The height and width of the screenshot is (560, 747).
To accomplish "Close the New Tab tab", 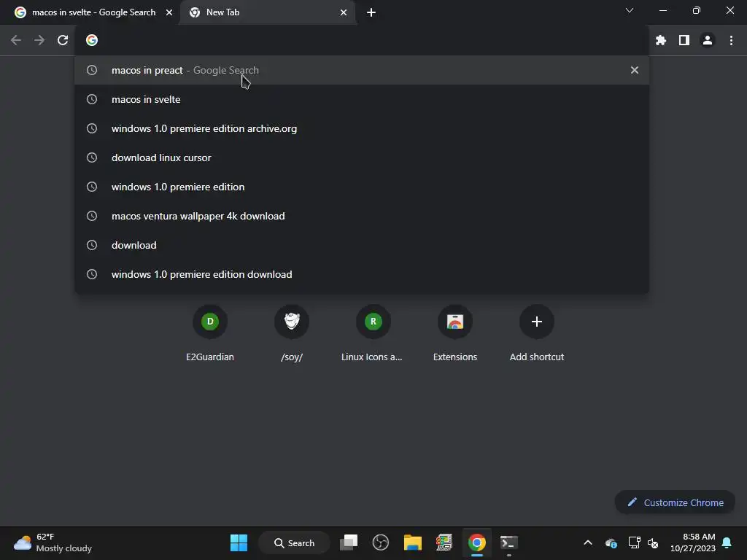I will (344, 12).
